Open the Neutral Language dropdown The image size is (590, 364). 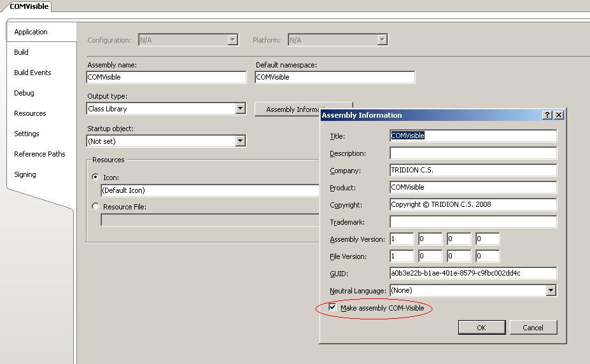click(x=551, y=290)
